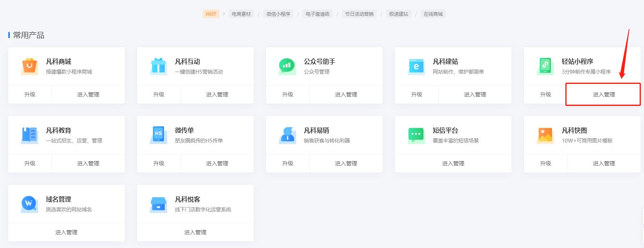Screen dimensions: 644x248
Task: Click the 朋友圈疯传的H5传单 description
Action: (x=199, y=141)
